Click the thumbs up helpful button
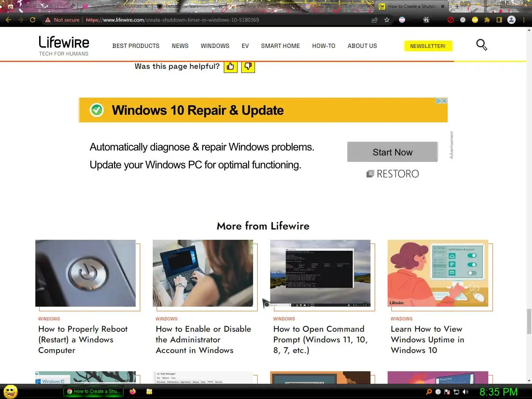This screenshot has width=532, height=399. click(230, 66)
